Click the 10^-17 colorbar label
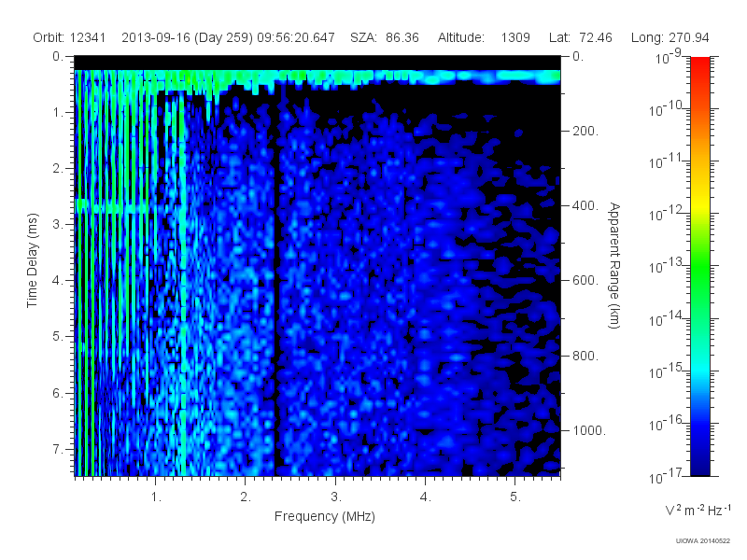 pyautogui.click(x=666, y=476)
